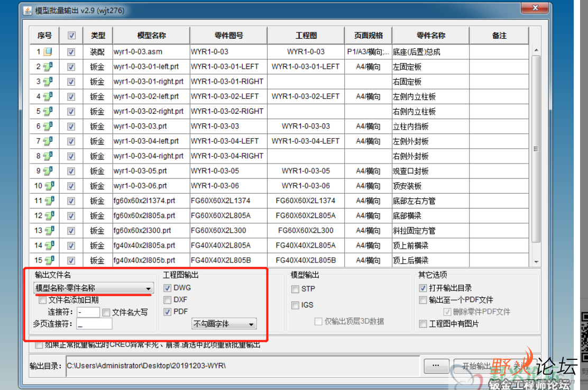The width and height of the screenshot is (588, 390).
Task: Open the 模型名称-零件名称 filename dropdown
Action: [94, 288]
